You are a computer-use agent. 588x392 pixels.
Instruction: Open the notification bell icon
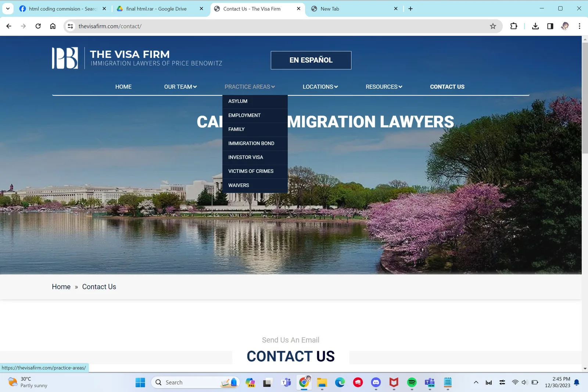(577, 382)
